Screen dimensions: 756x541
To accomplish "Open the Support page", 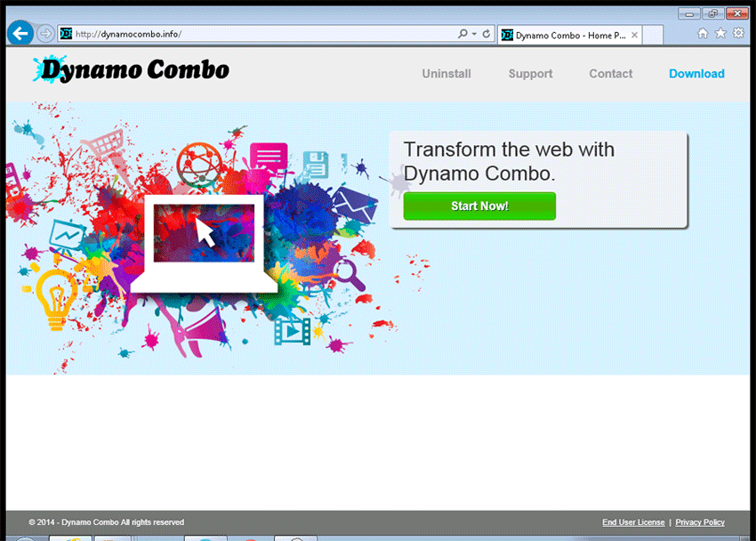I will [x=530, y=74].
